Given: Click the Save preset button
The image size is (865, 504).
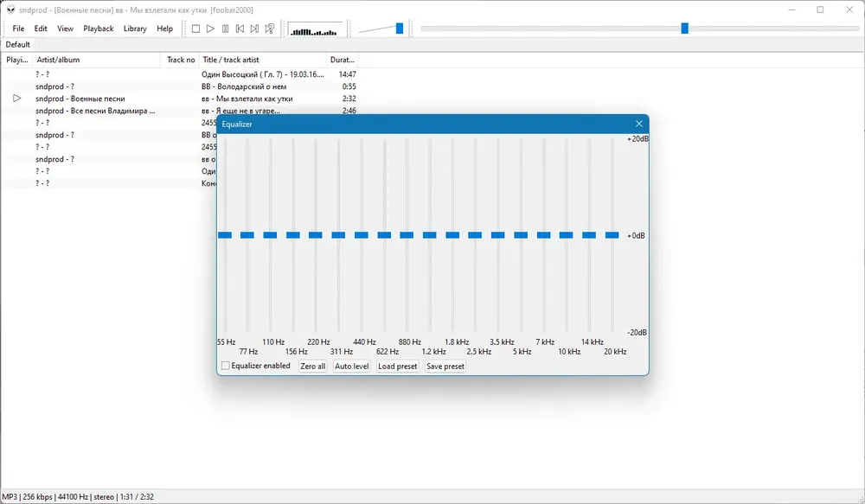Looking at the screenshot, I should 445,367.
